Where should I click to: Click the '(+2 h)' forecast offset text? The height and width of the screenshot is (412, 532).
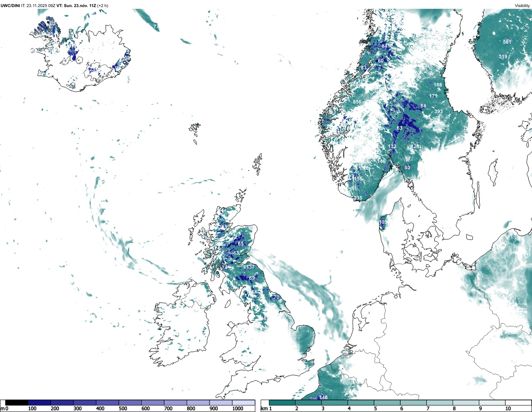(x=103, y=5)
